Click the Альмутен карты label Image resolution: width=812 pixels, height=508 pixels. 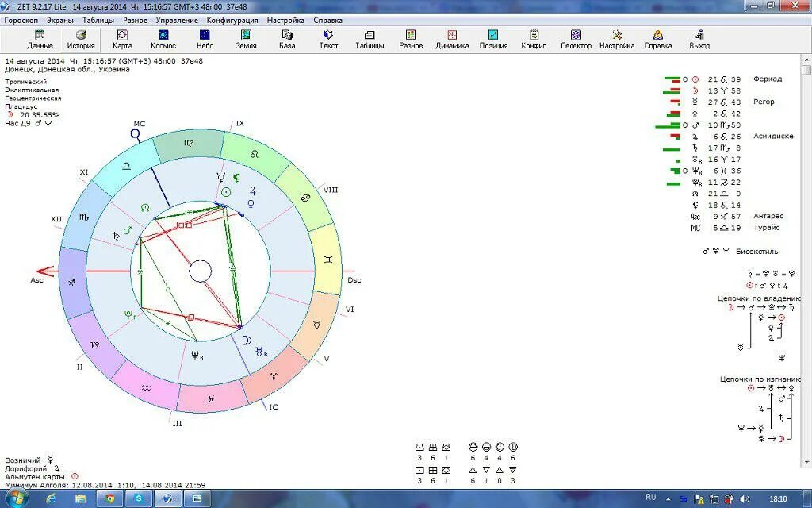point(35,476)
